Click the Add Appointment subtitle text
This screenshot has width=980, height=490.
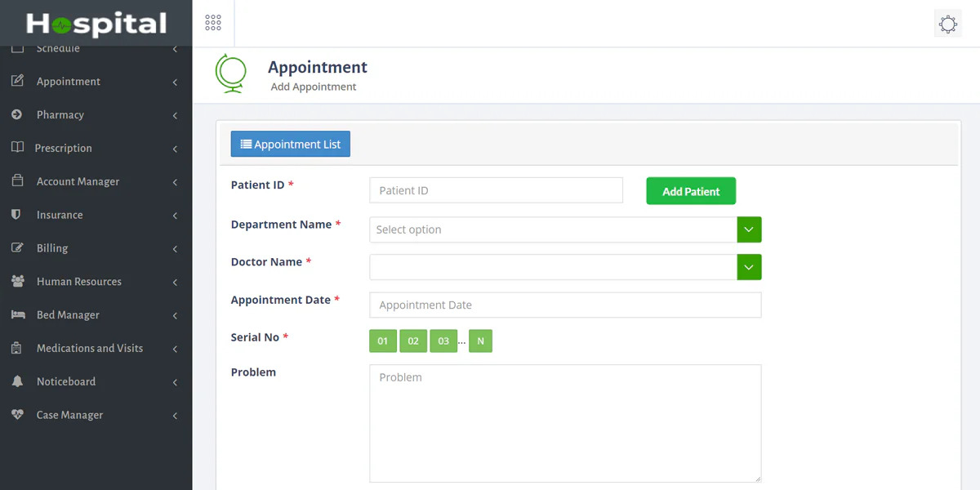point(314,87)
